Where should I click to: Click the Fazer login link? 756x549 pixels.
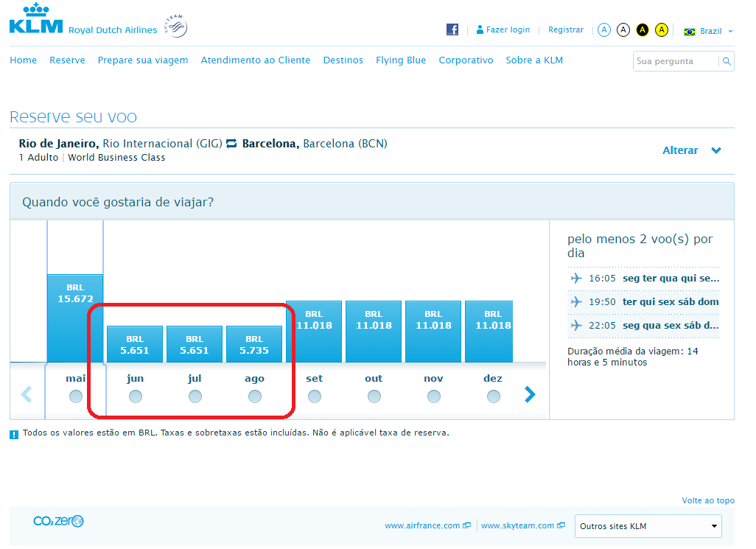tap(508, 30)
